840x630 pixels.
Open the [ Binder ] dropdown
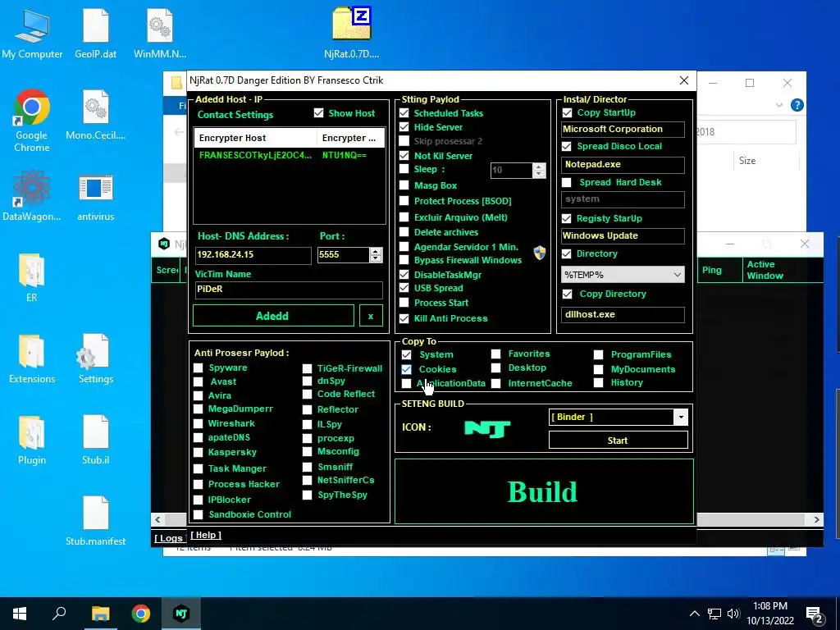[x=680, y=417]
